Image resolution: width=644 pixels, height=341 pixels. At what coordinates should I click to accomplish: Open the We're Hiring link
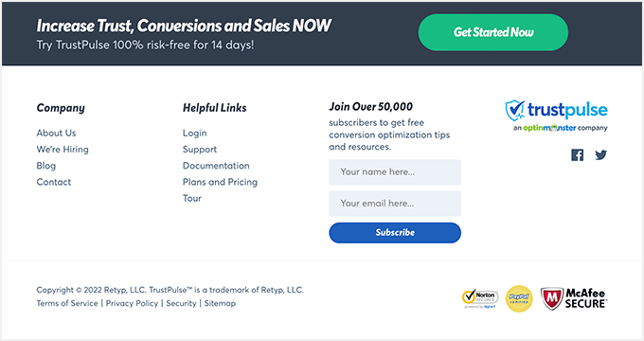click(63, 150)
